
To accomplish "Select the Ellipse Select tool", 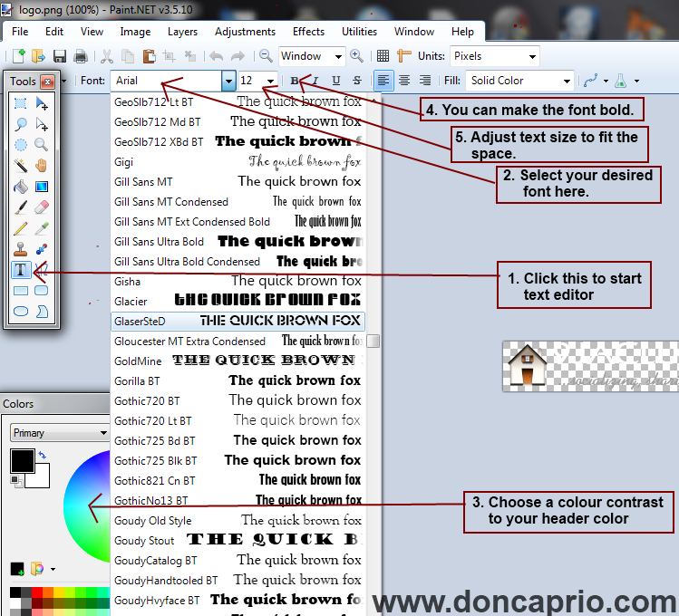I will (x=20, y=144).
